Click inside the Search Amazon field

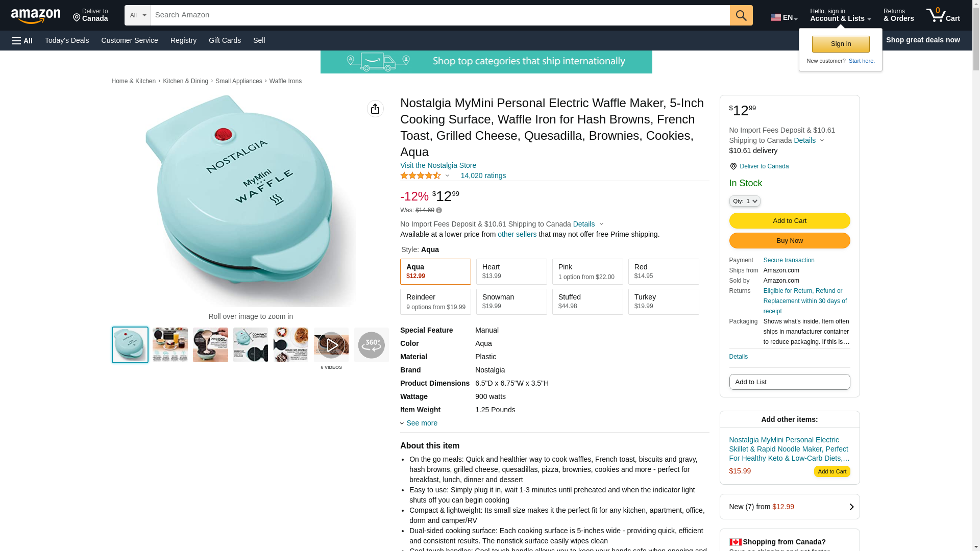440,15
